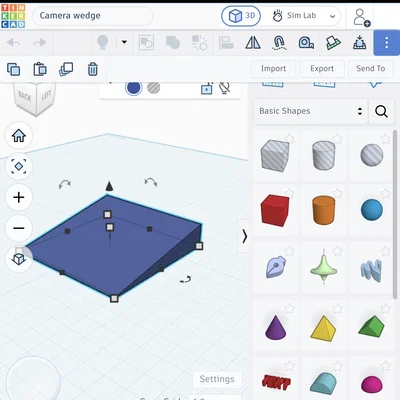
Task: Open workplane Settings
Action: pos(217,379)
